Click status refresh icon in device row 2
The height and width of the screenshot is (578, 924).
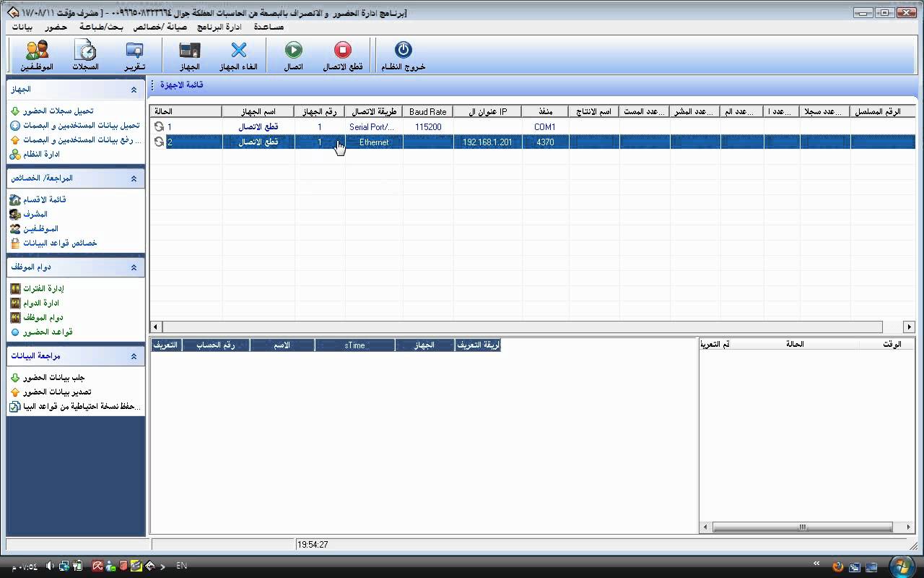point(159,142)
